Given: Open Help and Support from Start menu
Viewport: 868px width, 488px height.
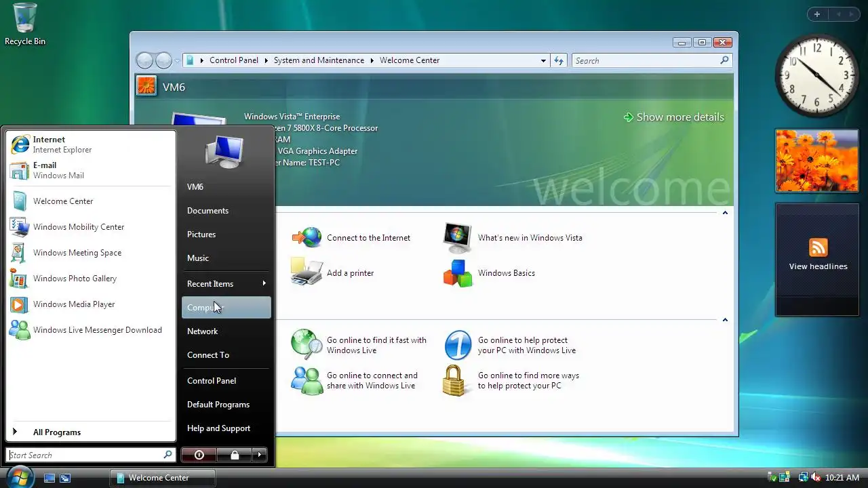Looking at the screenshot, I should tap(226, 428).
